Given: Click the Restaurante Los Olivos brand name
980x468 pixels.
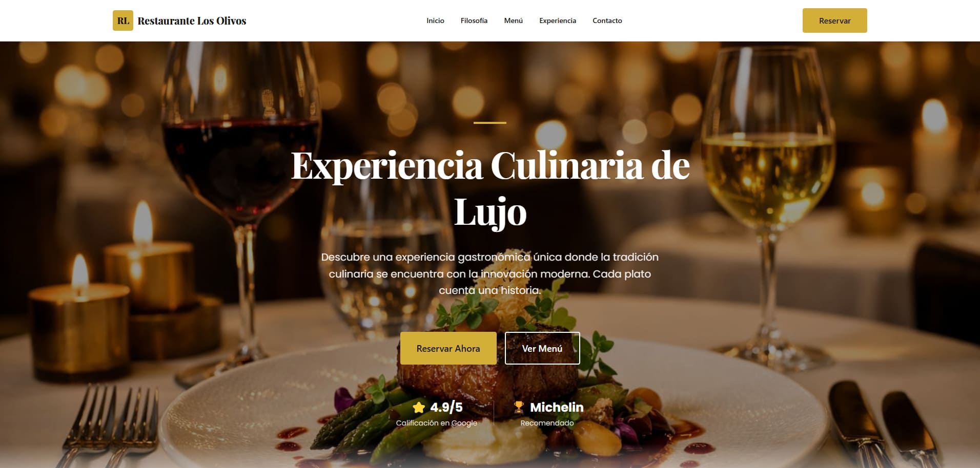Looking at the screenshot, I should 192,21.
